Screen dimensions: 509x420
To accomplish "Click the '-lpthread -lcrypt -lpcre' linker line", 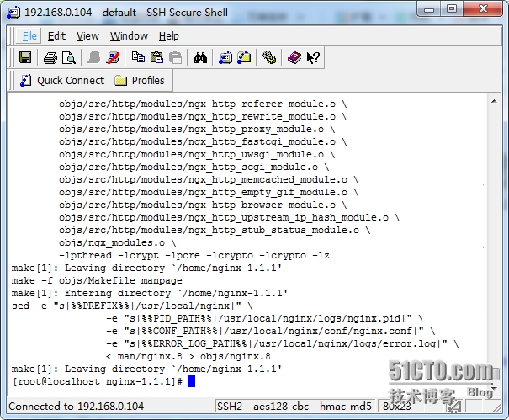I will click(194, 255).
